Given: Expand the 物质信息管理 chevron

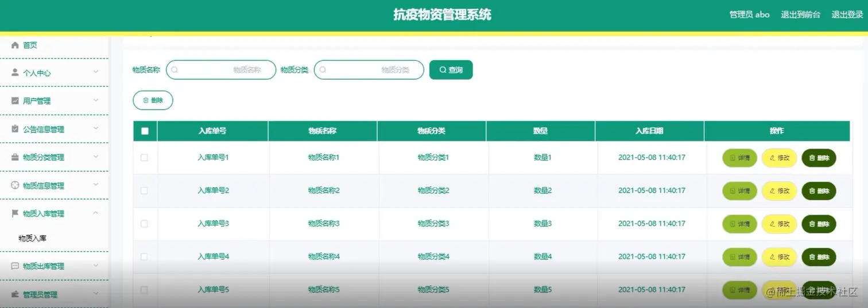Looking at the screenshot, I should (96, 185).
